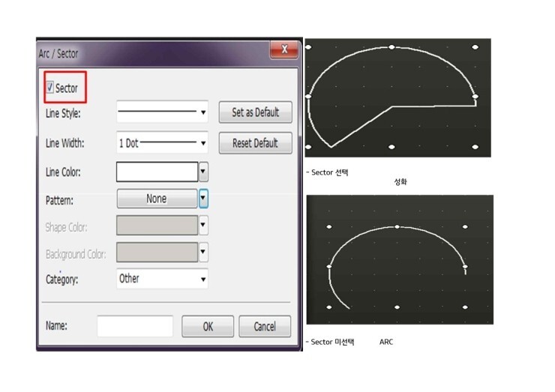The height and width of the screenshot is (392, 555).
Task: Expand the Pattern dropdown arrow
Action: pyautogui.click(x=203, y=199)
